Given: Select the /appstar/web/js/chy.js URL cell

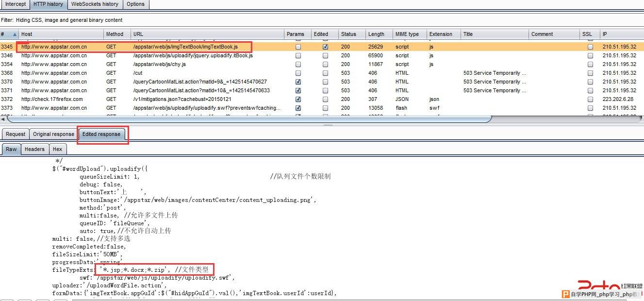Looking at the screenshot, I should tap(159, 64).
